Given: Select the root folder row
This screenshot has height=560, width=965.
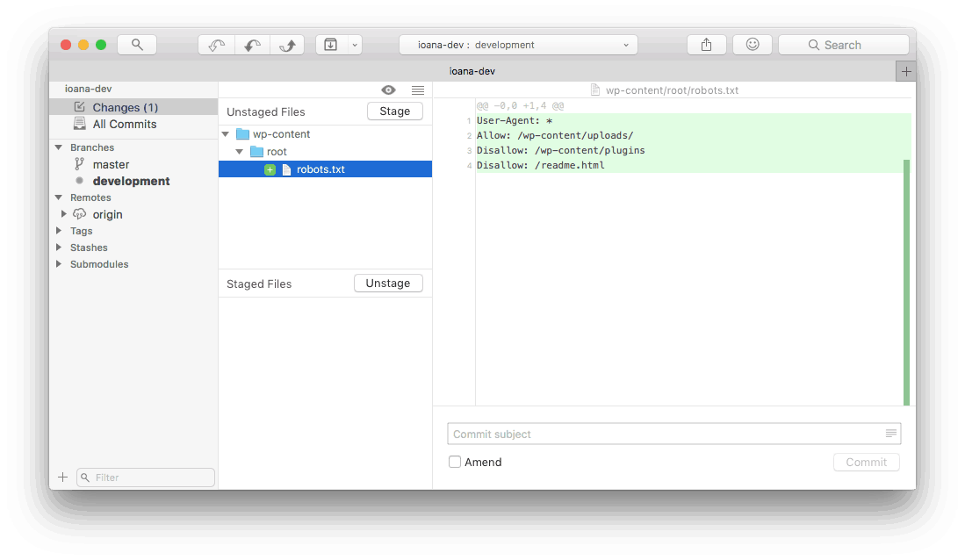Looking at the screenshot, I should [325, 151].
